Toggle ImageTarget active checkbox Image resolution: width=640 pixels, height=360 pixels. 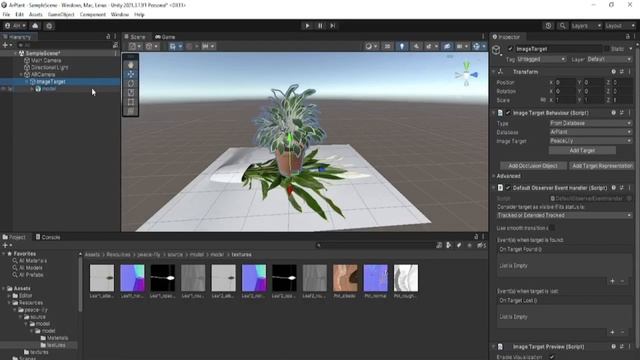pyautogui.click(x=510, y=49)
